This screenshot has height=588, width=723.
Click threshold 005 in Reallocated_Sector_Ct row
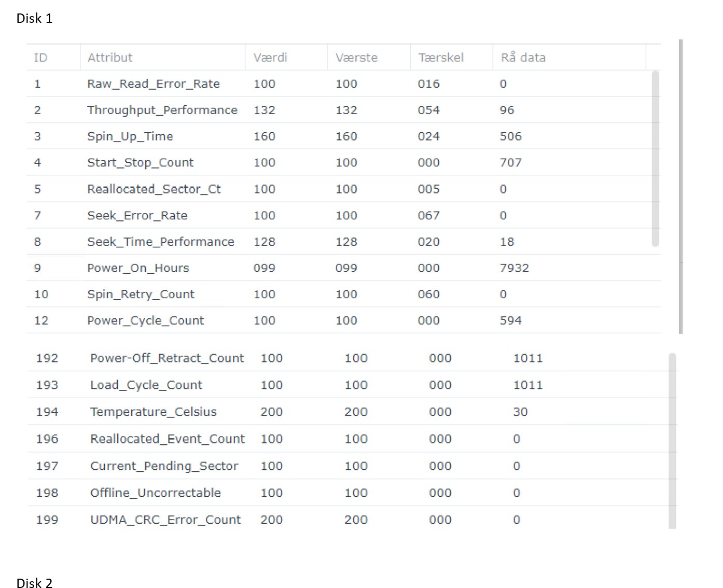click(x=429, y=189)
